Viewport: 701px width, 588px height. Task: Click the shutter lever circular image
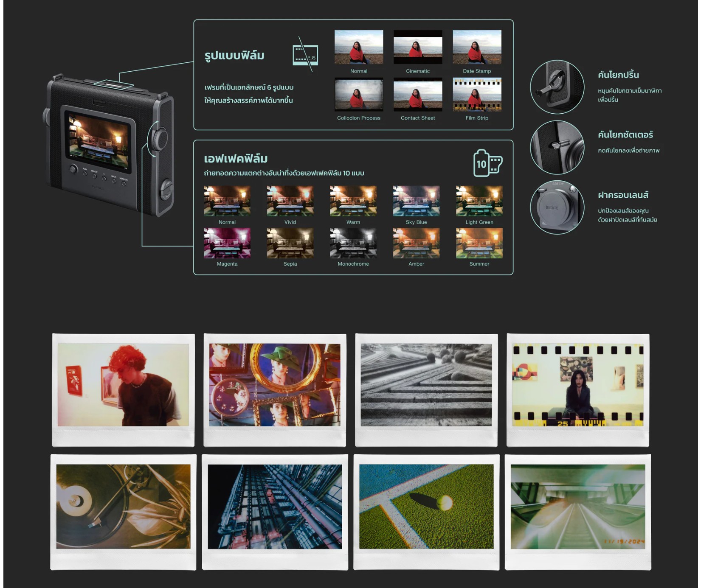coord(557,147)
